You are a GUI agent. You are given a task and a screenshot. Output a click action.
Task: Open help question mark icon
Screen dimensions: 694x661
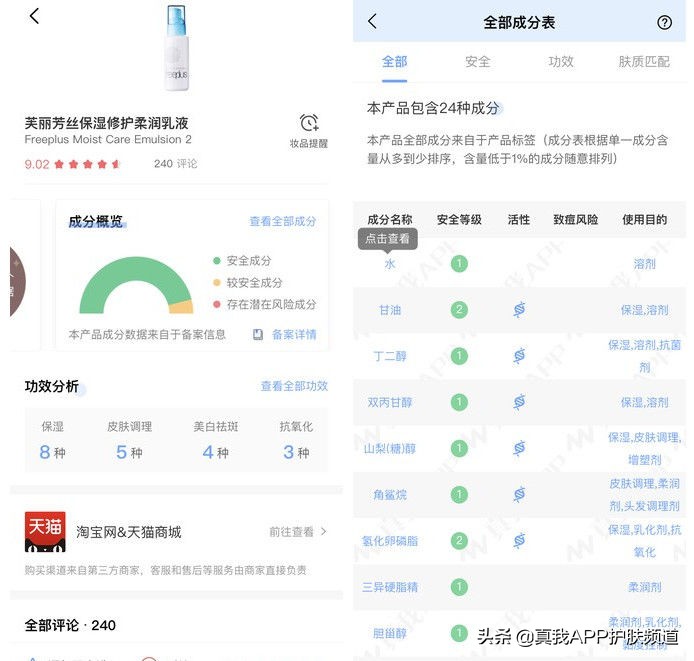pos(664,22)
